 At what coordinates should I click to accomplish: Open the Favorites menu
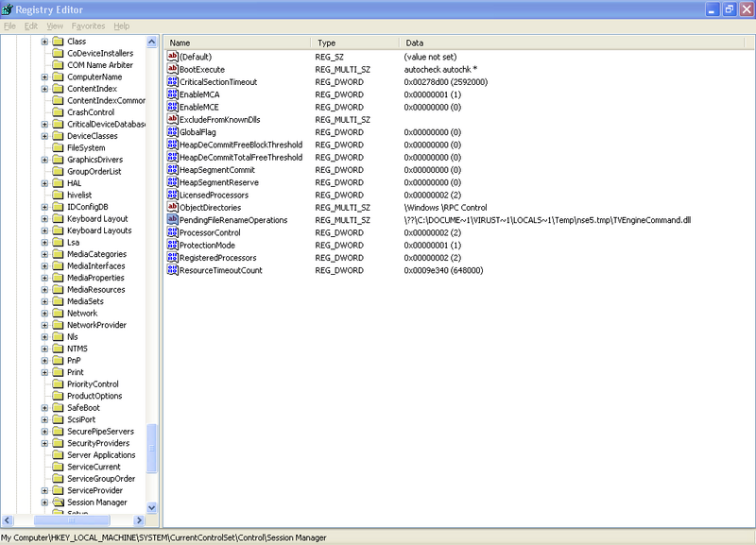[88, 26]
